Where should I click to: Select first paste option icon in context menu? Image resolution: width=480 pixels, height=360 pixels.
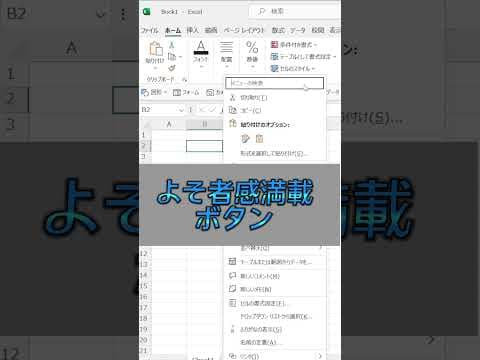coord(245,139)
